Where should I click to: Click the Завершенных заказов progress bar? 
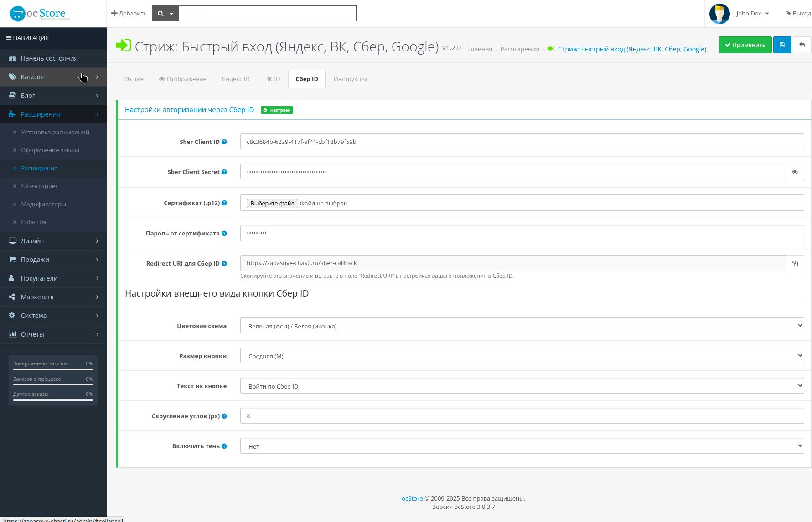pos(53,369)
